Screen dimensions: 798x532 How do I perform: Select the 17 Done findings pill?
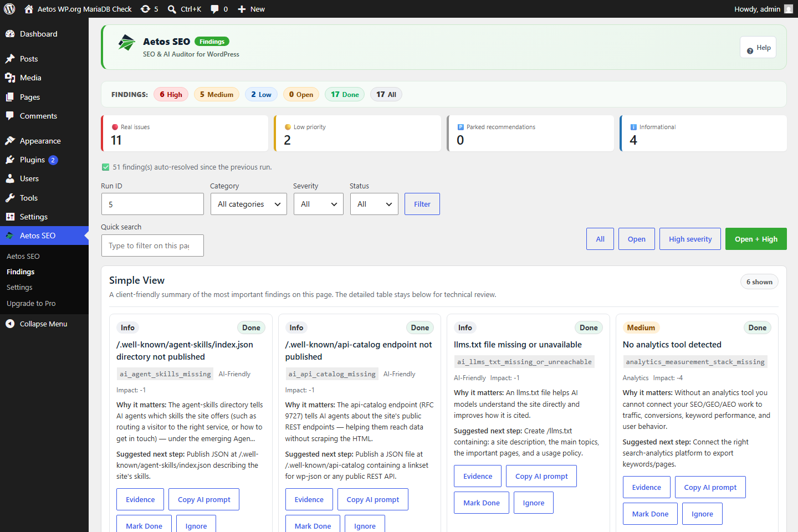tap(345, 94)
